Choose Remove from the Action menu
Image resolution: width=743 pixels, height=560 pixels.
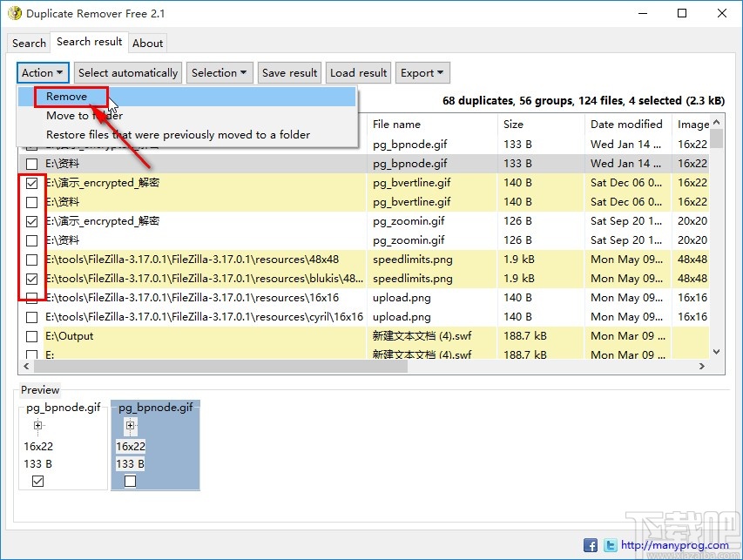[x=187, y=97]
